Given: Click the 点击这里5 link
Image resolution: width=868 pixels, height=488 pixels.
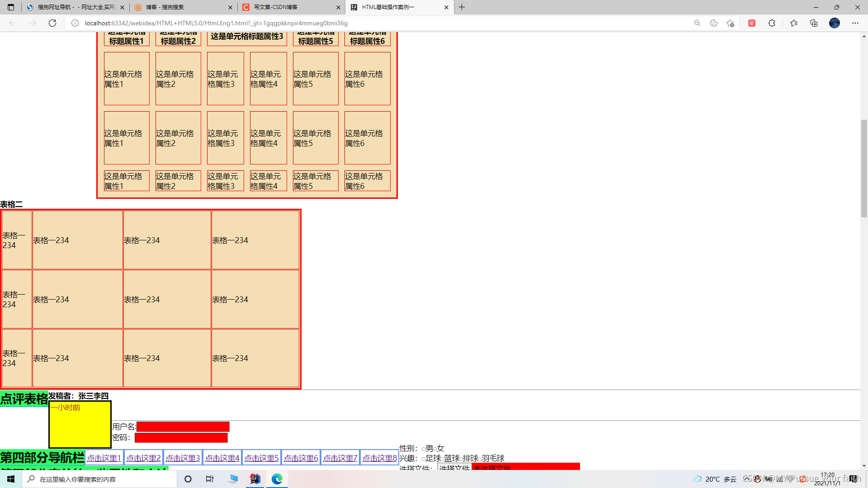Looking at the screenshot, I should 261,457.
